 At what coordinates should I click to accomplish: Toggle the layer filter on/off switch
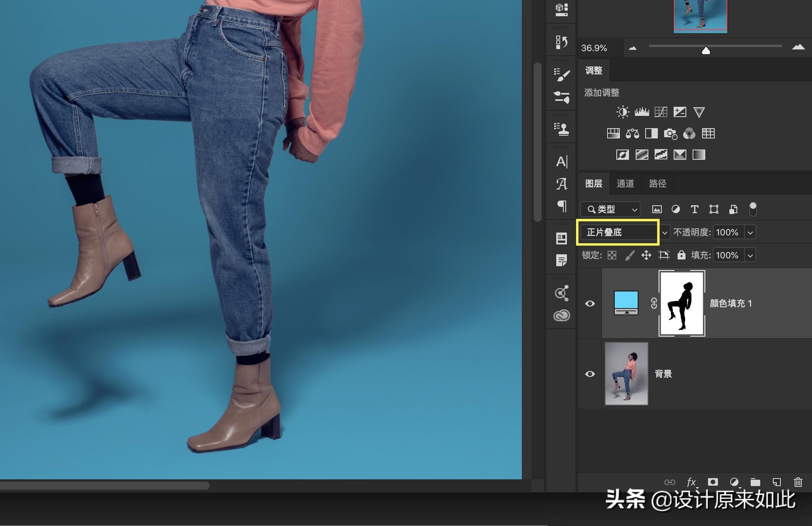coord(753,209)
